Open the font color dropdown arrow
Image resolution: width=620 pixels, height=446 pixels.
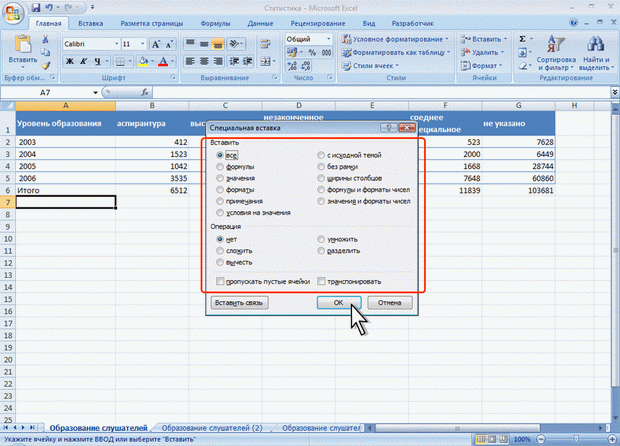(172, 61)
